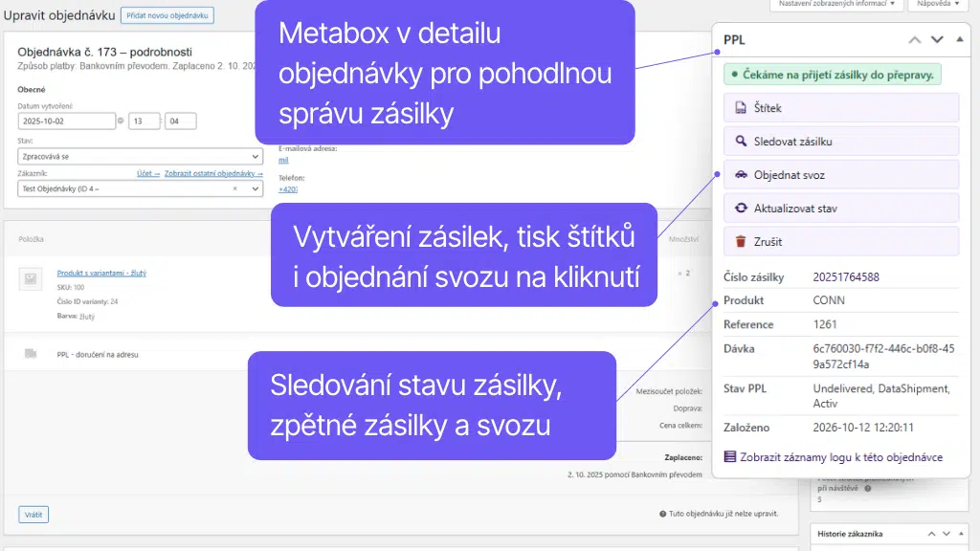The height and width of the screenshot is (551, 980).
Task: Move the PPL metabox down
Action: 937,40
